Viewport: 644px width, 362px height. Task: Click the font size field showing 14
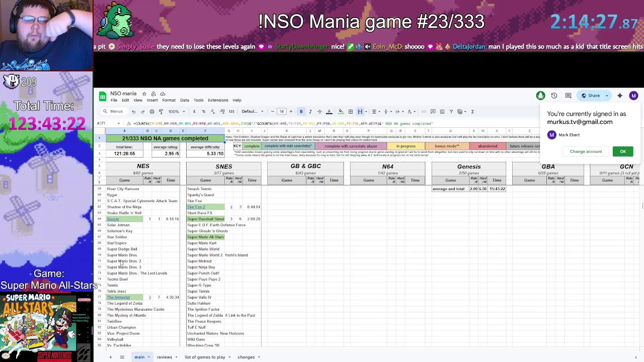coord(281,112)
